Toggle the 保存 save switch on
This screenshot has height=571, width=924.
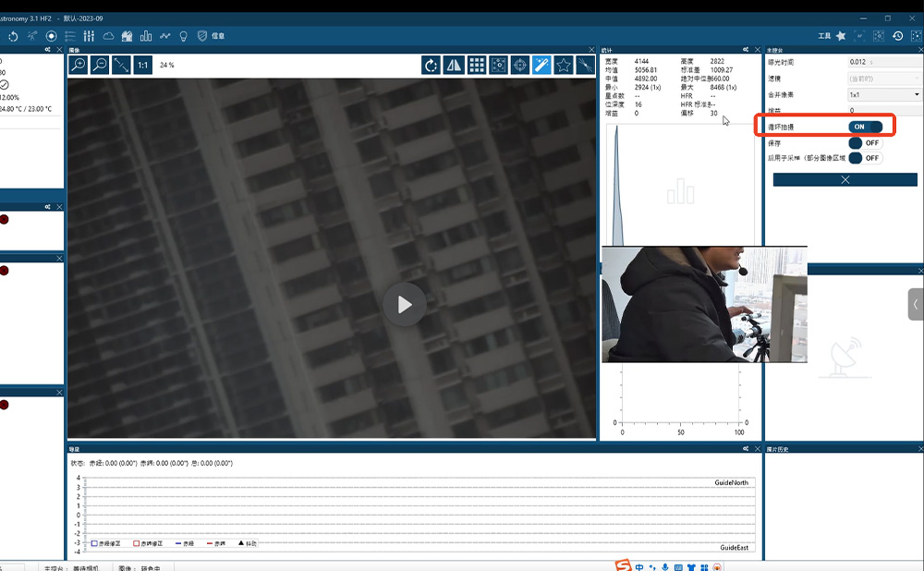[x=865, y=143]
